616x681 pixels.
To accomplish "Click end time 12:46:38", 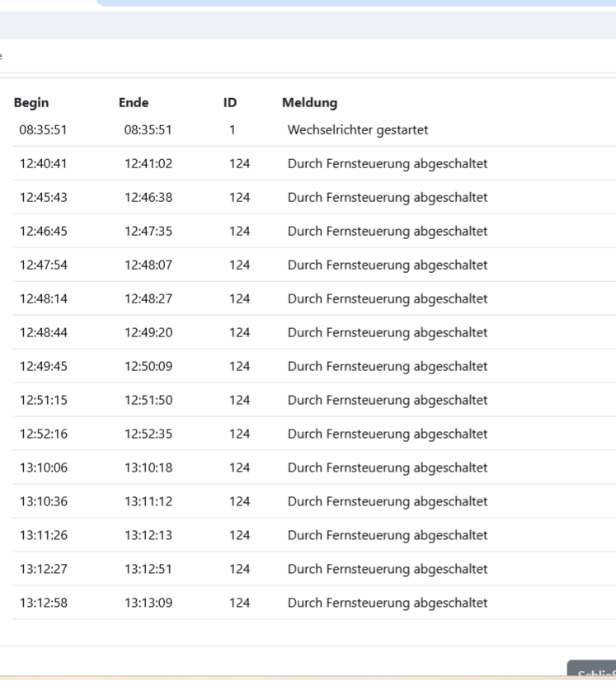I will point(148,198).
